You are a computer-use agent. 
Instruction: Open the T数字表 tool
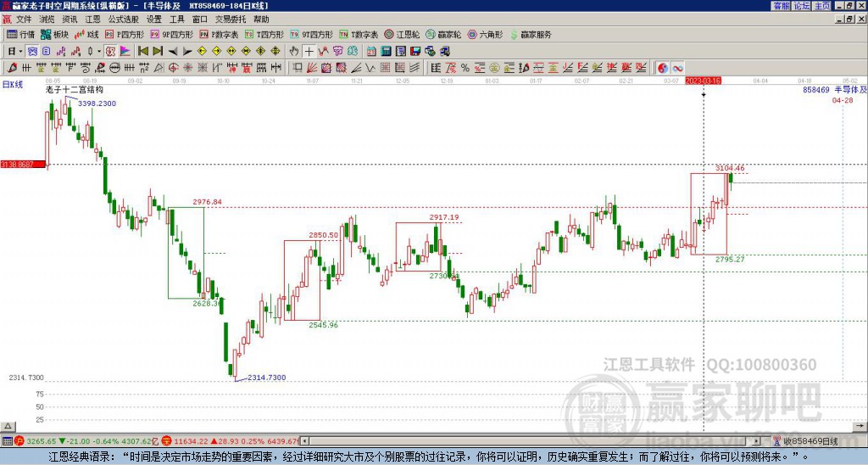tap(359, 34)
